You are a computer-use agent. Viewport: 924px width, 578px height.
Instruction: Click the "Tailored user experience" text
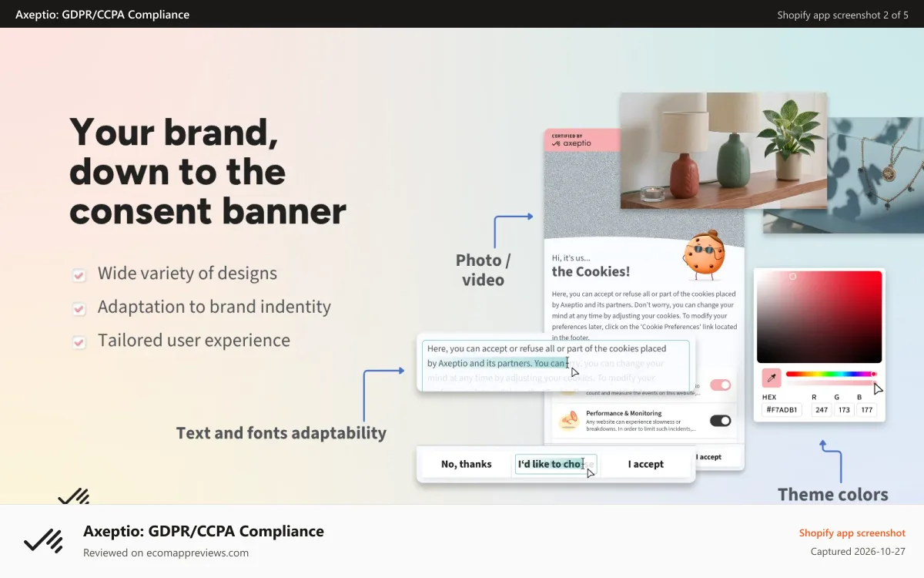click(194, 341)
